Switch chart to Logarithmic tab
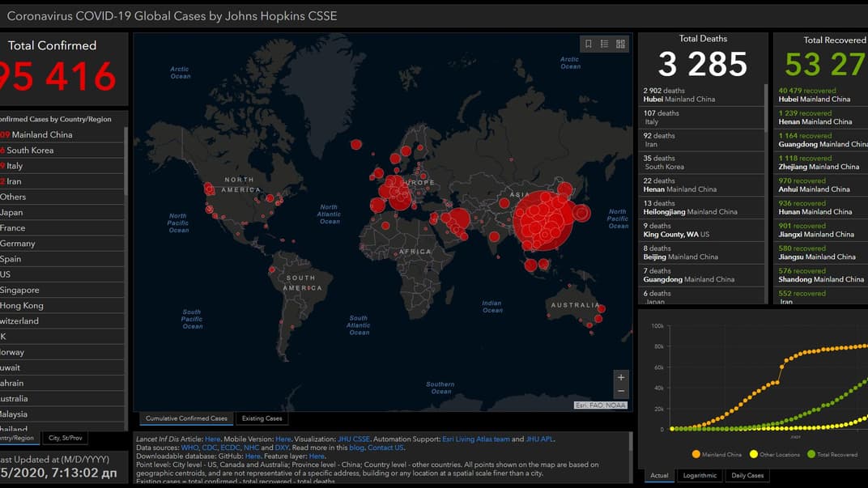 700,475
